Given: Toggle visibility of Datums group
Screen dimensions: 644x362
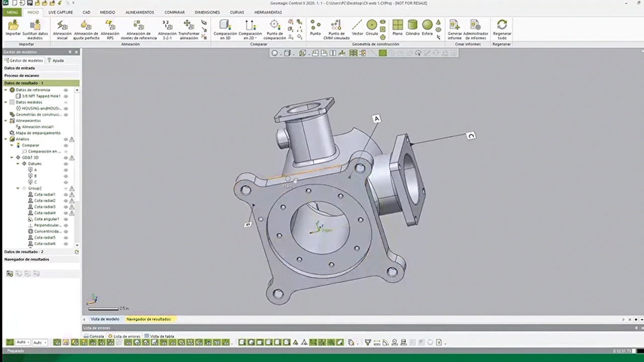Looking at the screenshot, I should (x=65, y=164).
